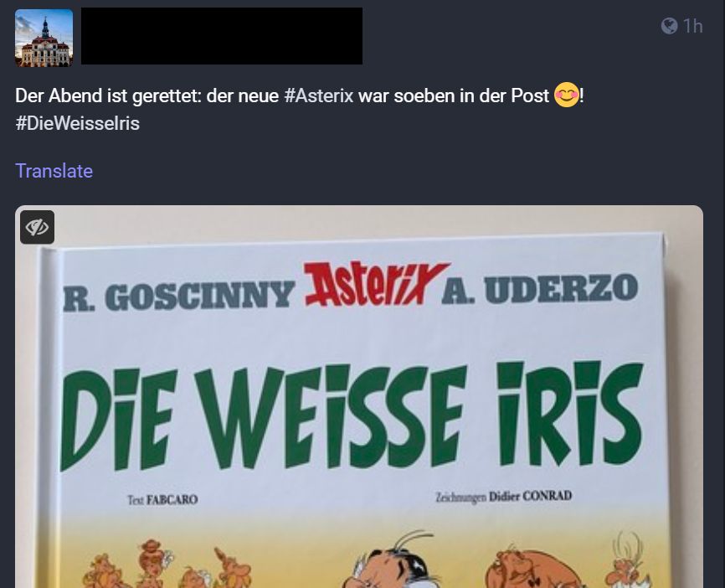The width and height of the screenshot is (725, 588).
Task: Click the blacked-out author display name
Action: 222,36
